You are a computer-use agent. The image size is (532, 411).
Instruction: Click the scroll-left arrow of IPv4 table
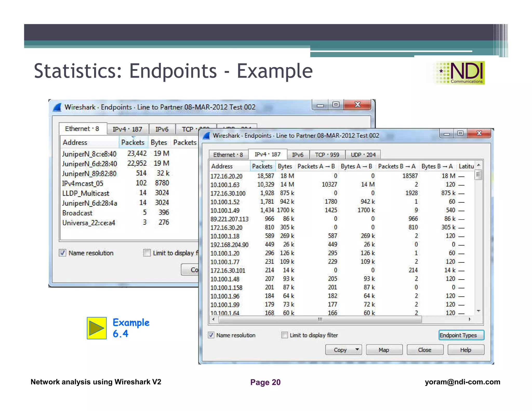(x=214, y=319)
